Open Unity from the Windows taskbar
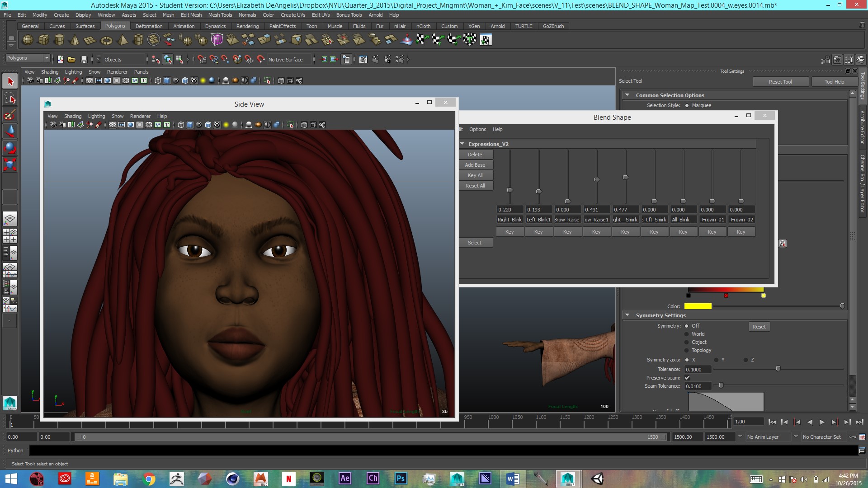The width and height of the screenshot is (868, 488). click(x=598, y=479)
